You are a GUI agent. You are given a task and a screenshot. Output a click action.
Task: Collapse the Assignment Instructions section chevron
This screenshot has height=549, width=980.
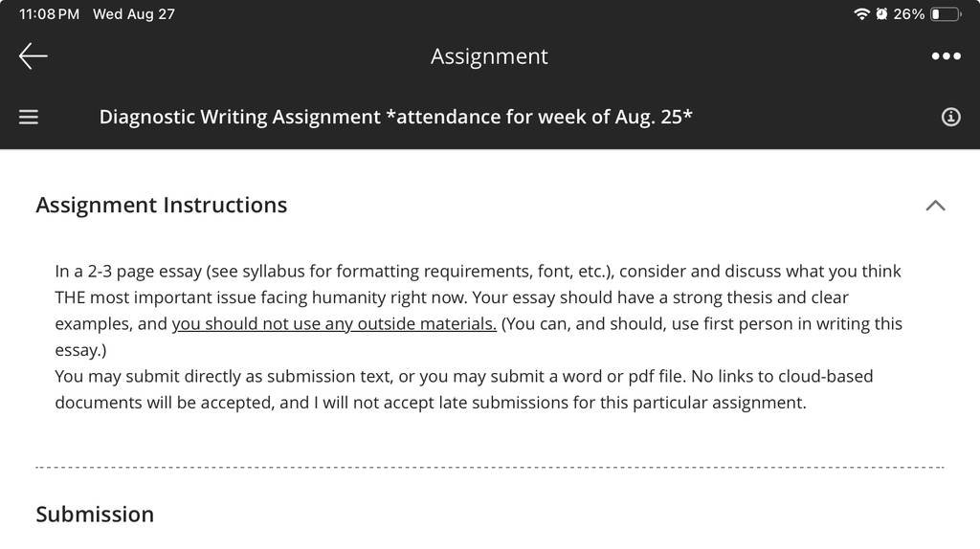click(935, 206)
